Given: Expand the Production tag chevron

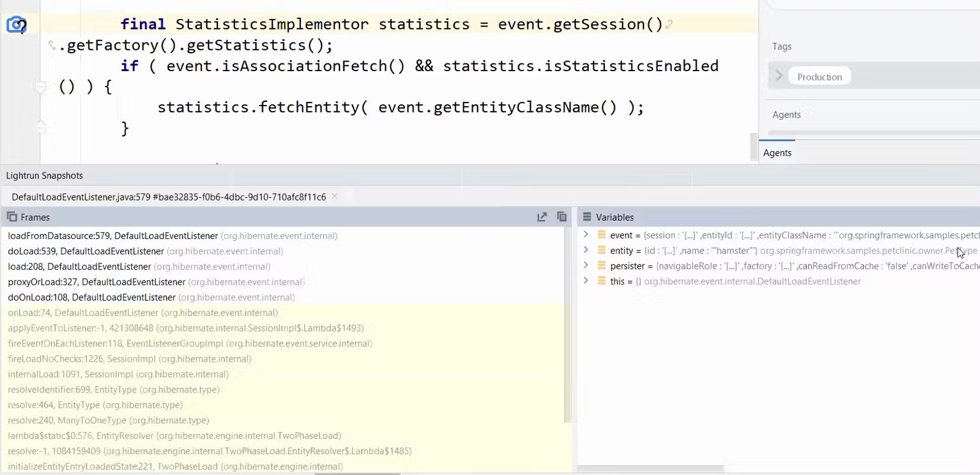Looking at the screenshot, I should [x=779, y=76].
